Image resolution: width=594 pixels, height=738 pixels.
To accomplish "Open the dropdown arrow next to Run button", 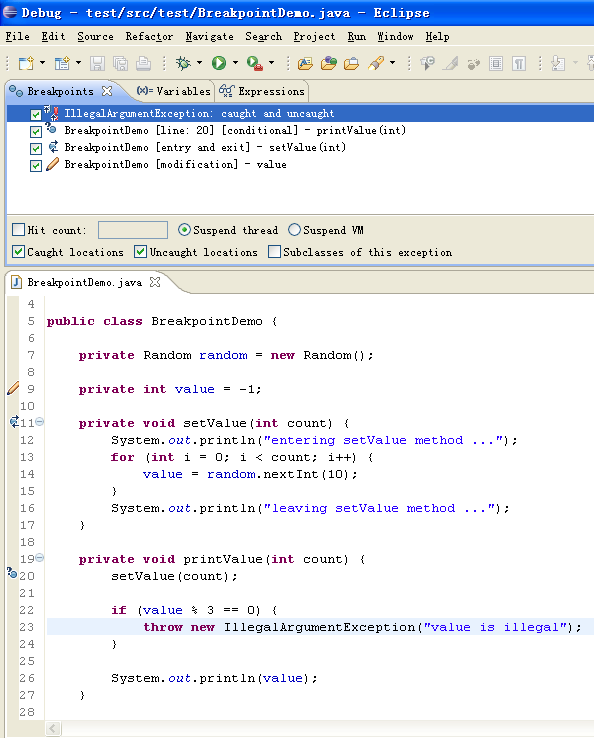I will [235, 62].
